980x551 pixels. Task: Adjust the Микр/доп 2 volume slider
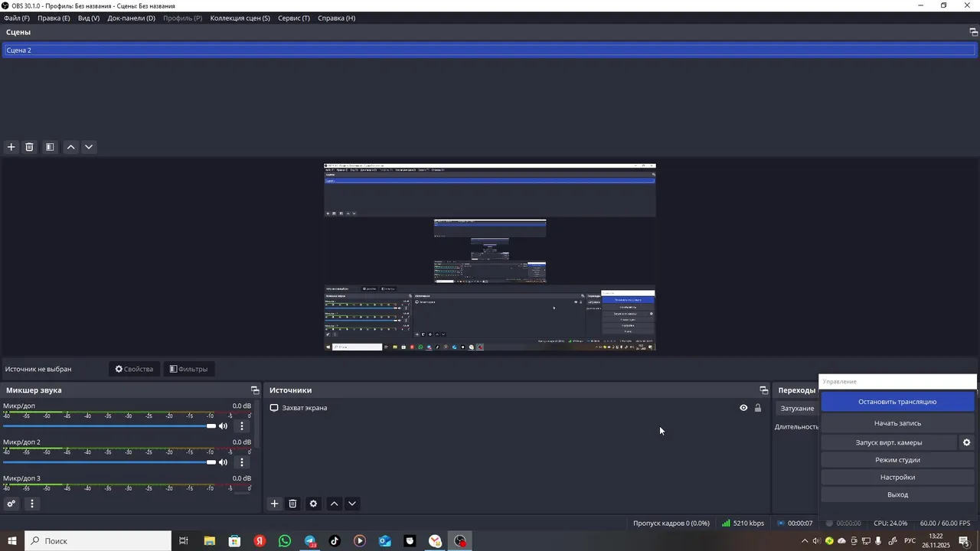pyautogui.click(x=109, y=462)
